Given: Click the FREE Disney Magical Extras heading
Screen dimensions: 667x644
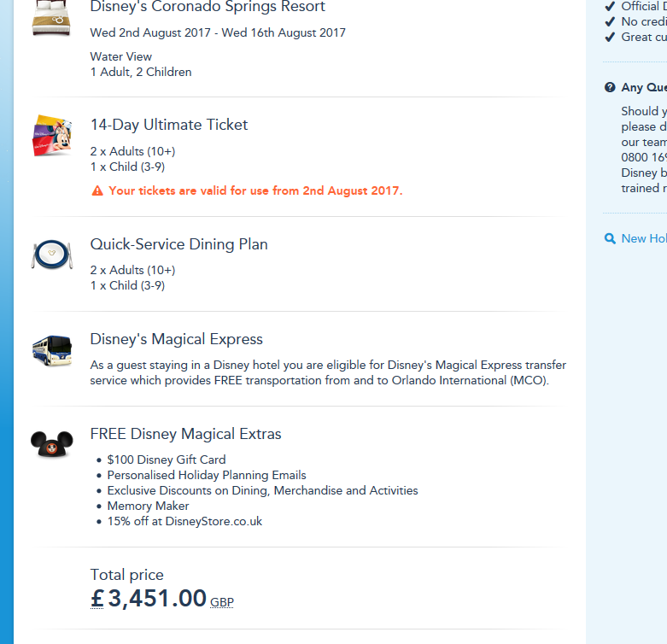Looking at the screenshot, I should [x=185, y=434].
